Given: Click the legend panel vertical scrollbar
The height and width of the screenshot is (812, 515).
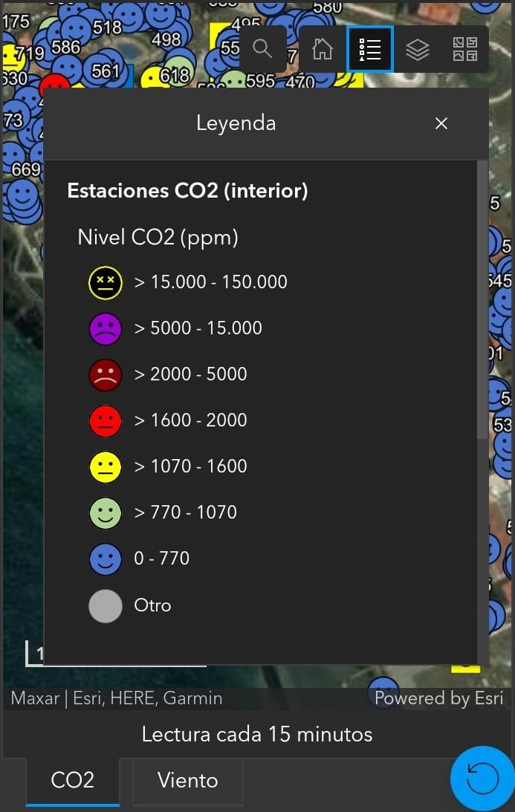Looking at the screenshot, I should point(482,300).
